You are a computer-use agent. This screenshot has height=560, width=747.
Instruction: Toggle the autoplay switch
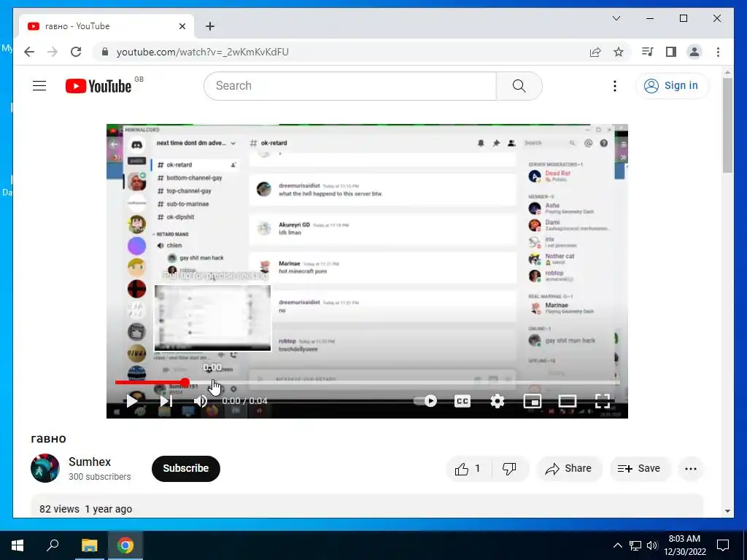[425, 401]
